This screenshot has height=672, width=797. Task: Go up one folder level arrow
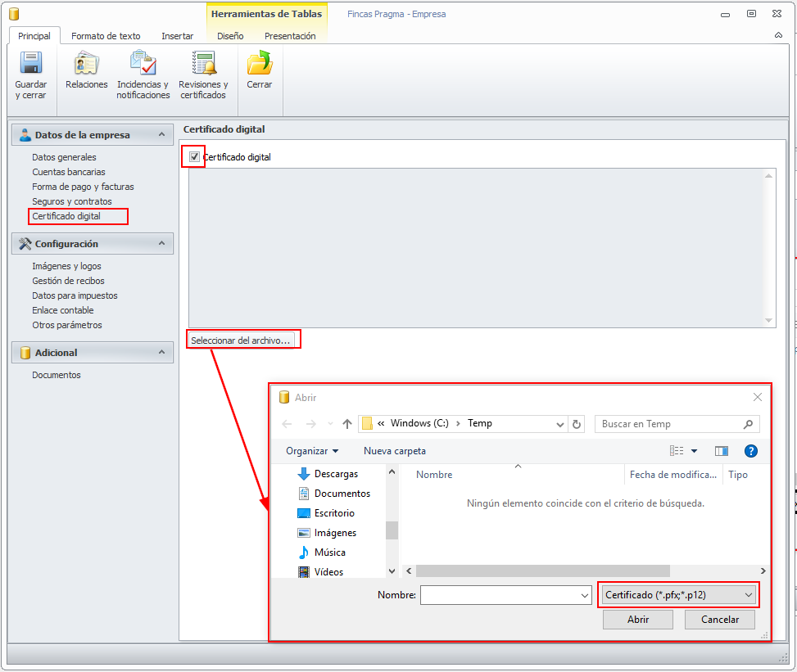[x=347, y=424]
